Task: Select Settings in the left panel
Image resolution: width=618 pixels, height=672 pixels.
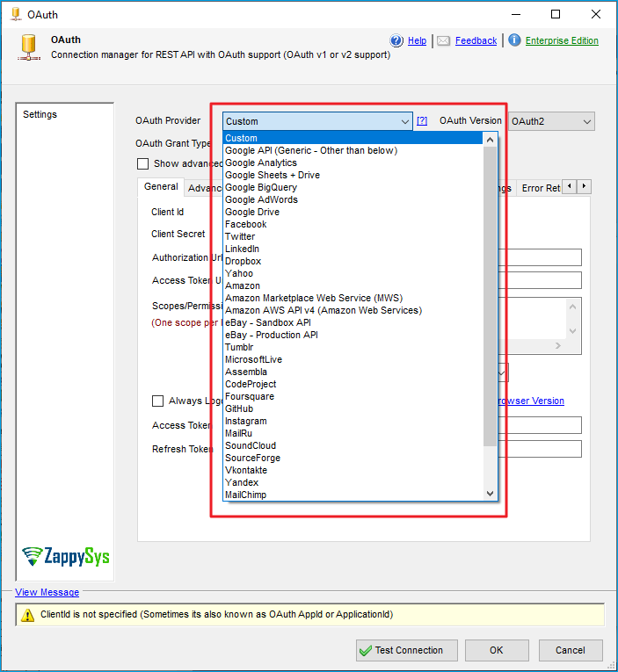Action: 40,114
